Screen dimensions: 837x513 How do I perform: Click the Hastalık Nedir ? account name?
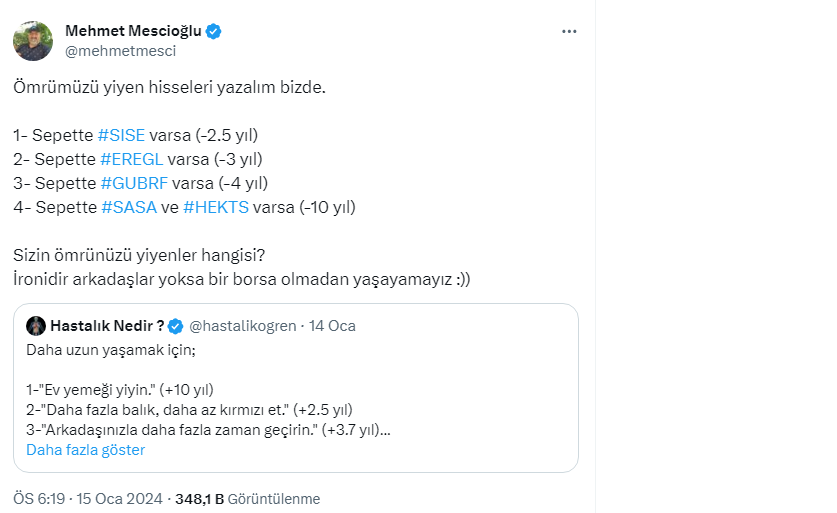(x=105, y=326)
